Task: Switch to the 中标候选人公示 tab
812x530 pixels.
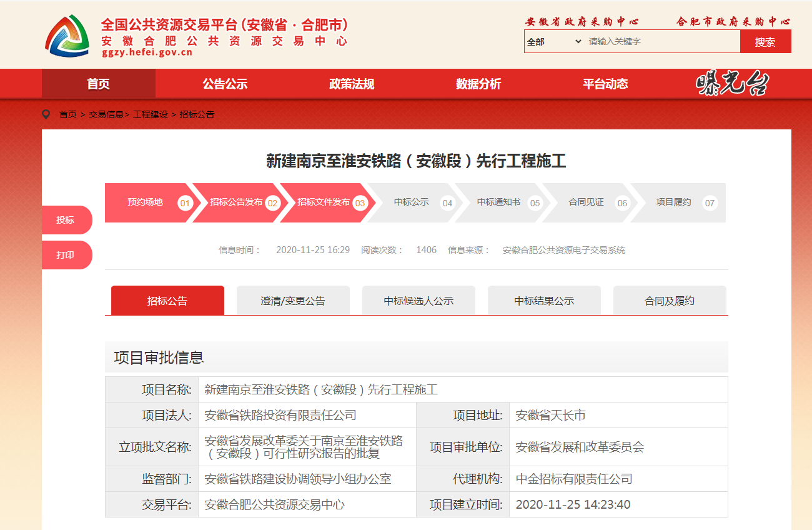Action: coord(418,301)
